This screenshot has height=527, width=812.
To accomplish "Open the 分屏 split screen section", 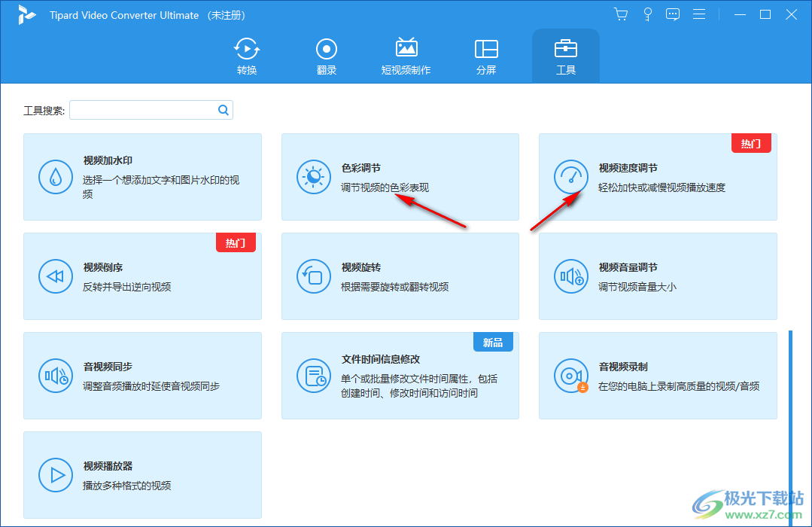I will pos(486,56).
